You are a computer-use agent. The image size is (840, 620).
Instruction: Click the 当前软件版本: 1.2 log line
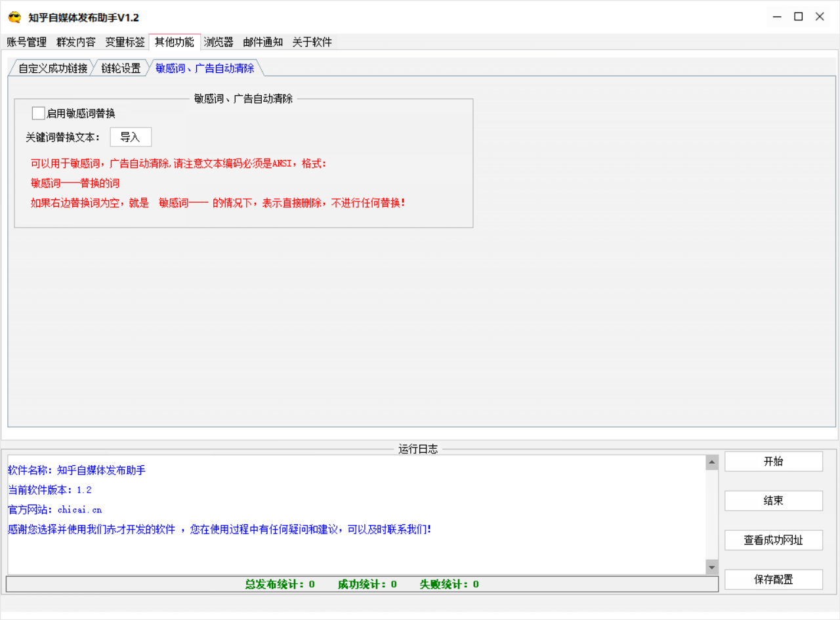50,490
